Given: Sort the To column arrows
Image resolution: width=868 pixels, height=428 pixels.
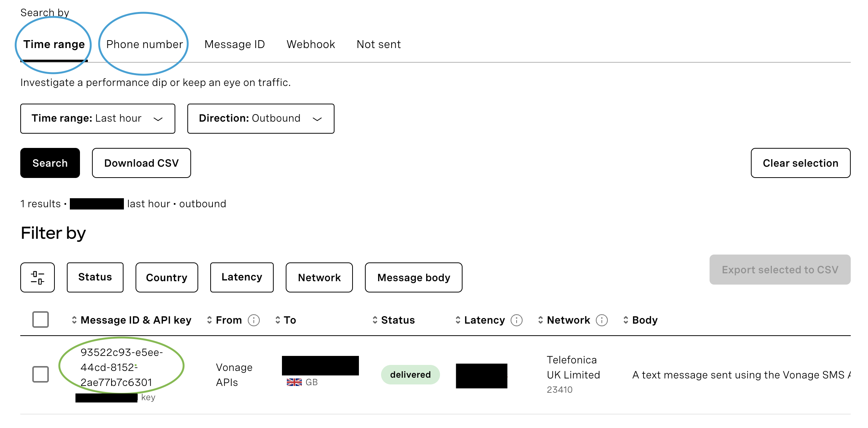Looking at the screenshot, I should point(278,320).
